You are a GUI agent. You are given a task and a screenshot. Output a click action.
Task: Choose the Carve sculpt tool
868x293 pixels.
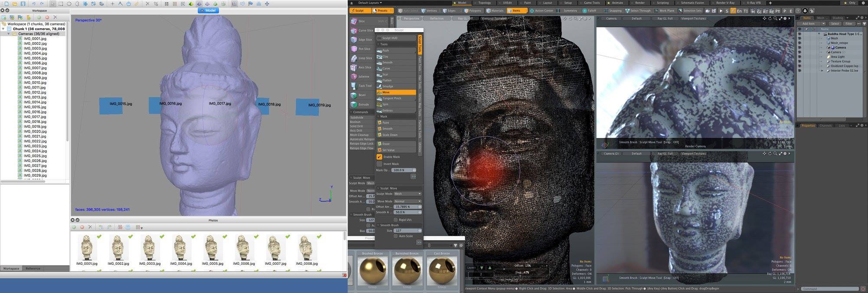click(396, 69)
